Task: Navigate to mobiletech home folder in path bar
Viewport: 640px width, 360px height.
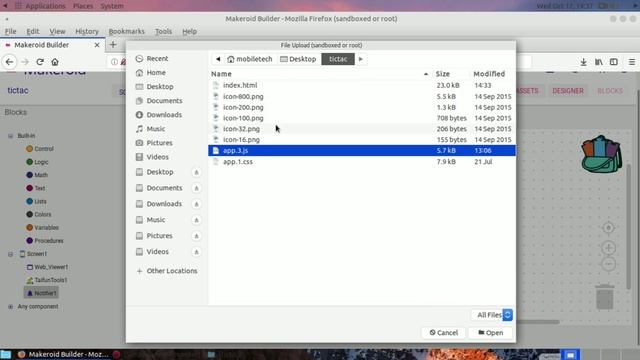Action: click(x=250, y=59)
